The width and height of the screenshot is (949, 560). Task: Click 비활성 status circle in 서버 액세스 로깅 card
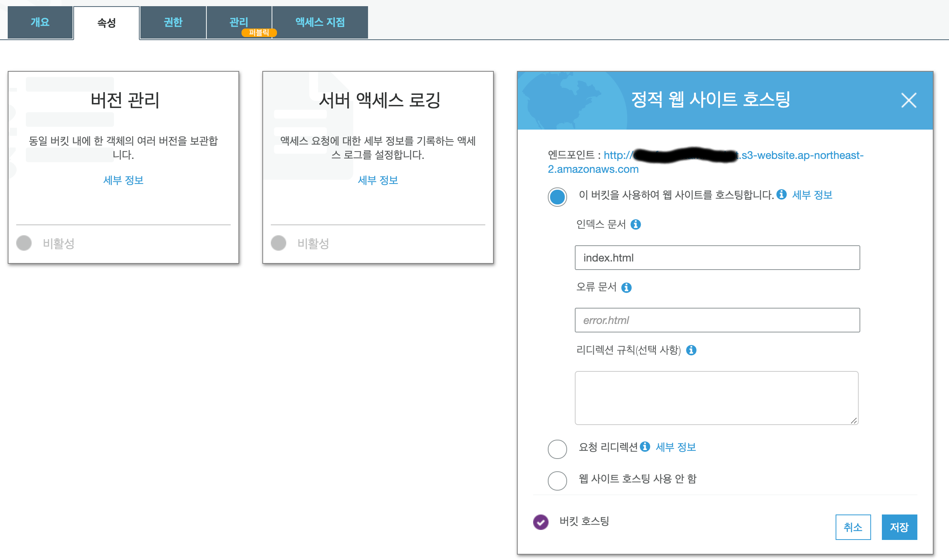[279, 243]
